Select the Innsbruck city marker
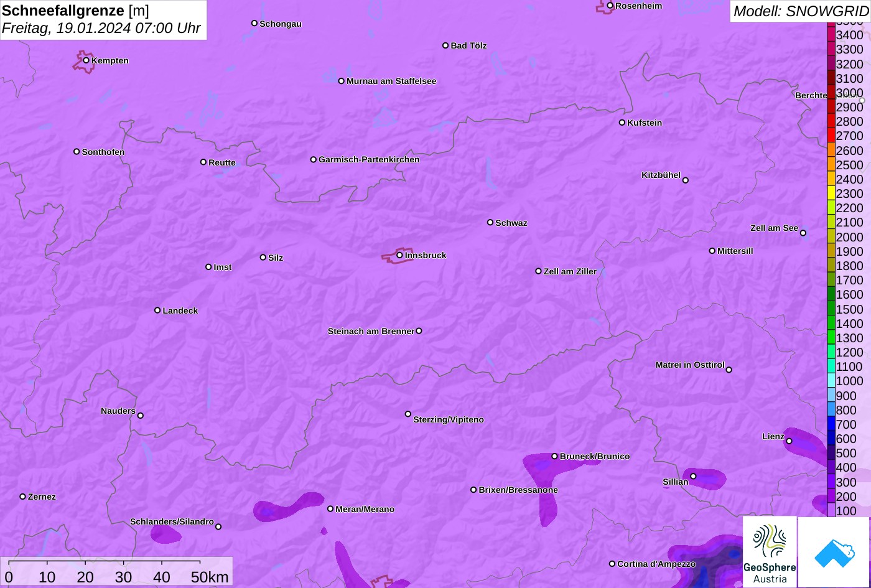Image resolution: width=871 pixels, height=588 pixels. 400,255
